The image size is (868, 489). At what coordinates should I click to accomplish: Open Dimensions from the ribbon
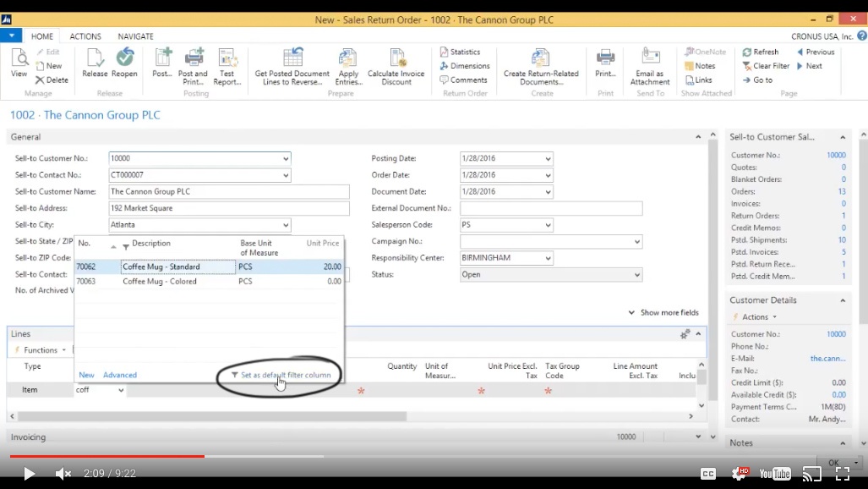(x=465, y=65)
